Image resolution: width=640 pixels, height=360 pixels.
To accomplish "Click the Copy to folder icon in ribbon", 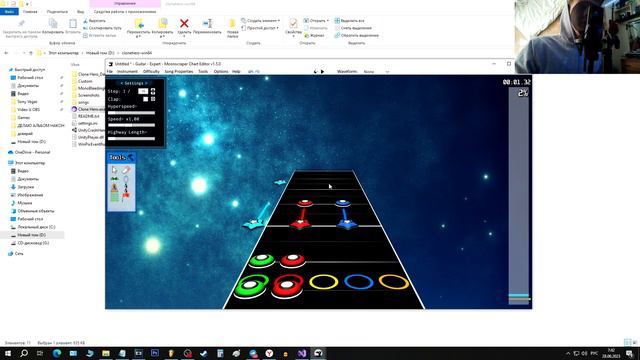I will [162, 24].
